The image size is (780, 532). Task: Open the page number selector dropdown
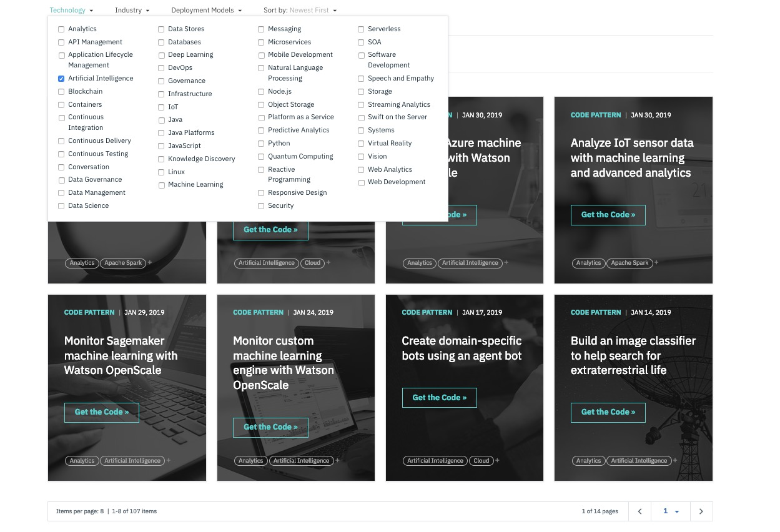pyautogui.click(x=671, y=511)
